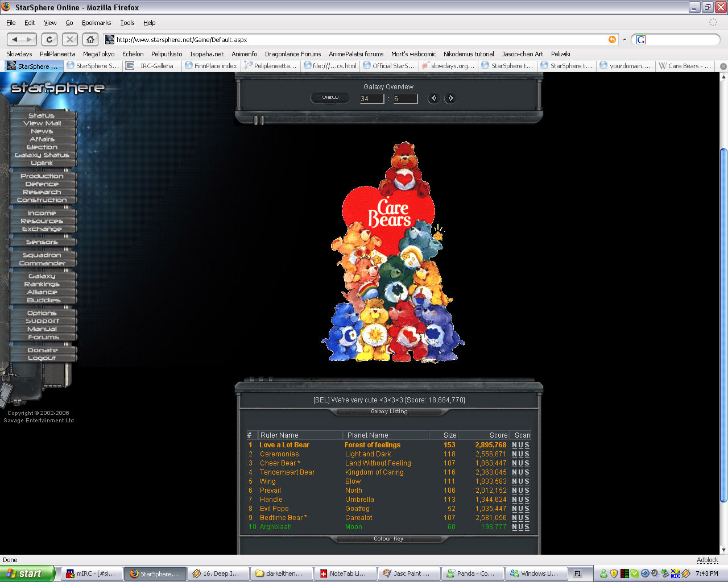This screenshot has height=582, width=728.
Task: Open the Windows Start menu
Action: [28, 573]
